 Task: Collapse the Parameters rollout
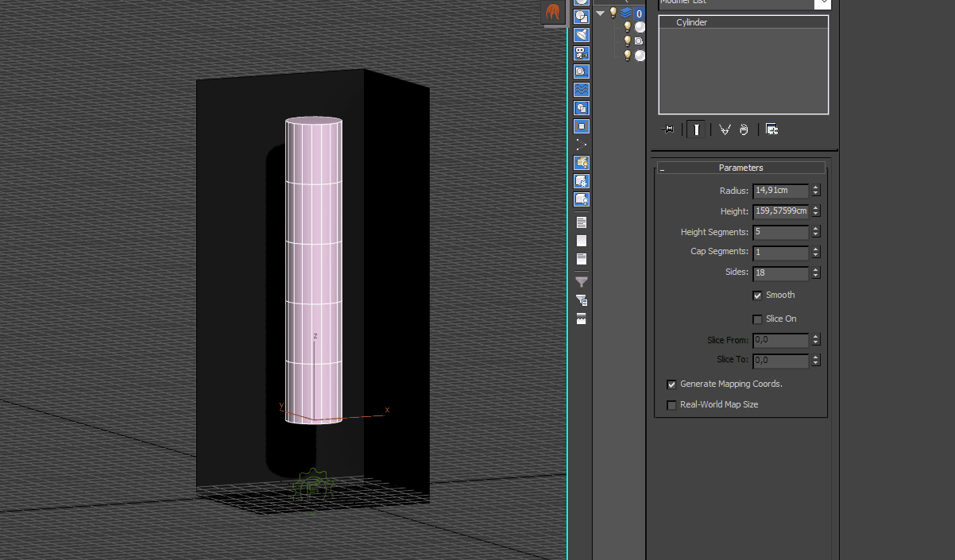pyautogui.click(x=740, y=168)
